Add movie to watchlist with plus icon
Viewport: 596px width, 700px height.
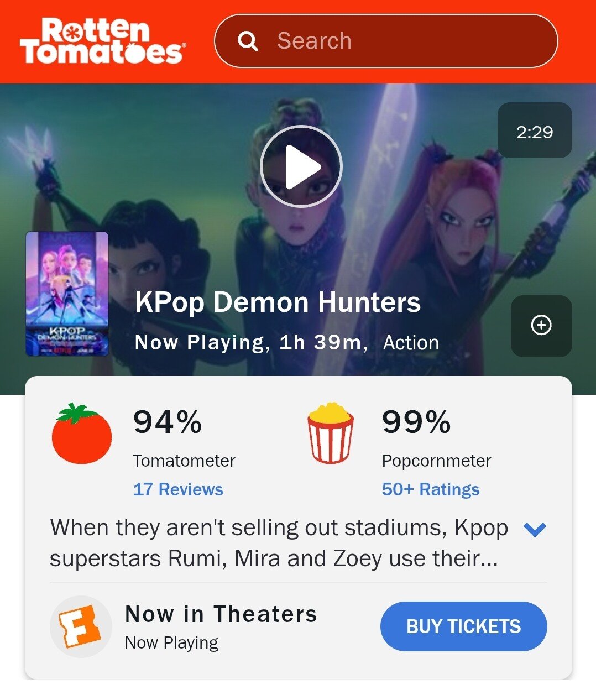click(541, 325)
